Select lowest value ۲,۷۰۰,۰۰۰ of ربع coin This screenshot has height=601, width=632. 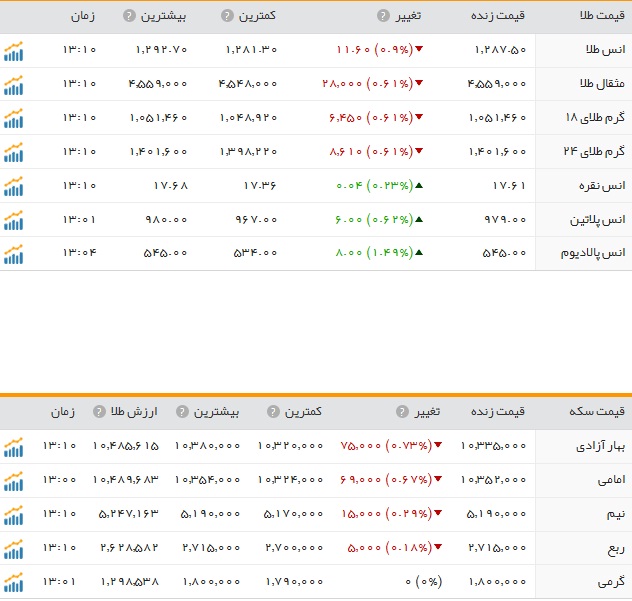(x=294, y=547)
